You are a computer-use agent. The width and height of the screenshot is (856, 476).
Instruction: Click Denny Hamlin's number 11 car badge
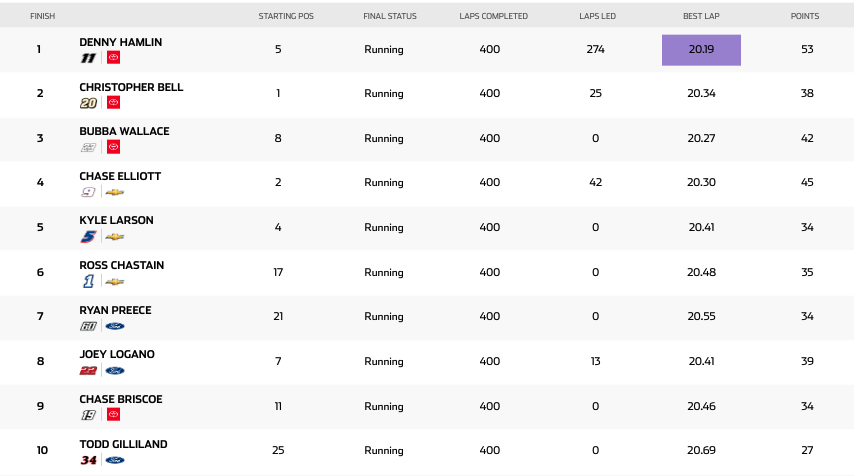(x=88, y=58)
